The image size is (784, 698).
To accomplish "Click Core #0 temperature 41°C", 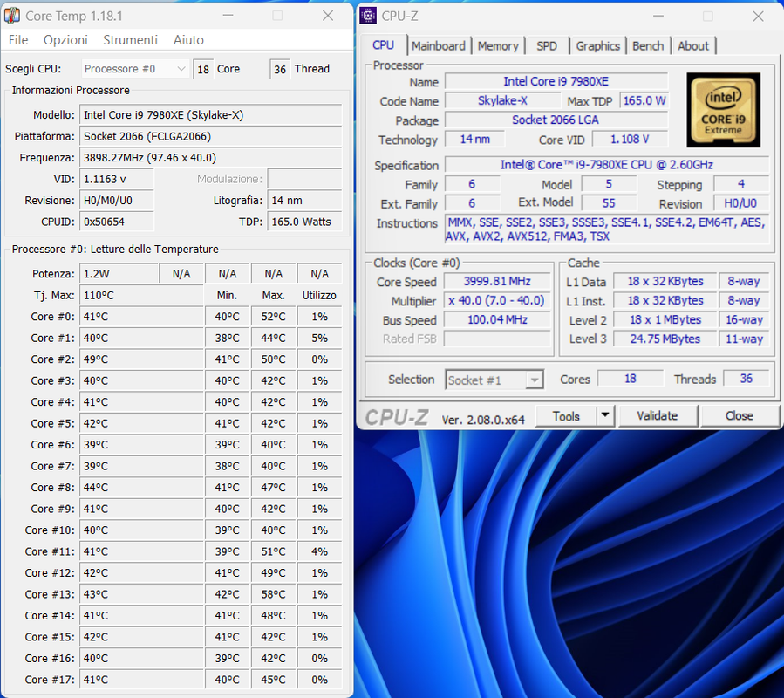I will 141,317.
